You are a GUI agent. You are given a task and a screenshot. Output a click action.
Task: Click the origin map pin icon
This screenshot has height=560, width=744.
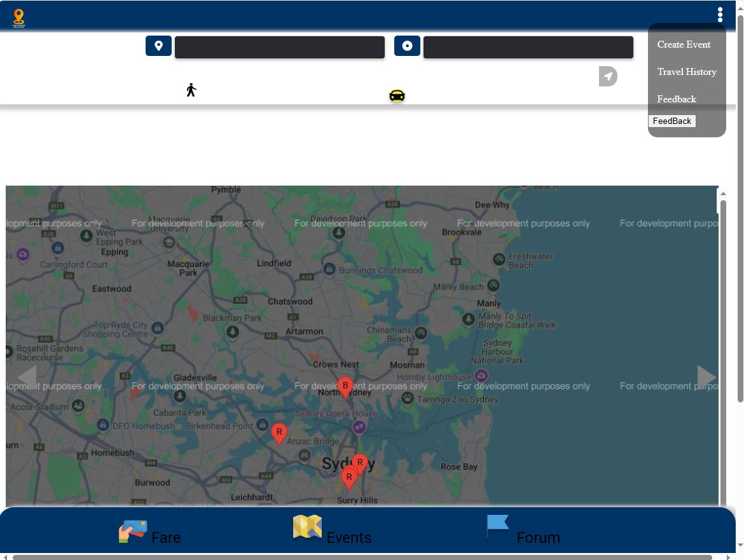click(x=158, y=46)
